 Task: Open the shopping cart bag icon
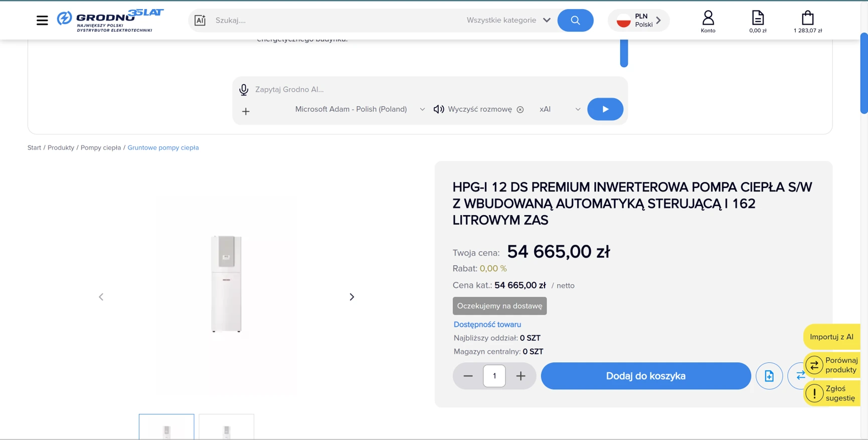point(807,22)
